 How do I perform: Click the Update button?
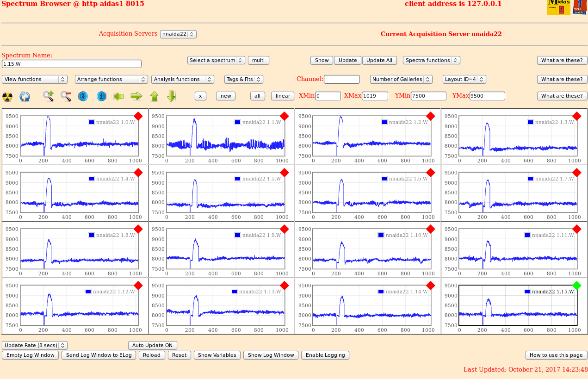[x=348, y=60]
